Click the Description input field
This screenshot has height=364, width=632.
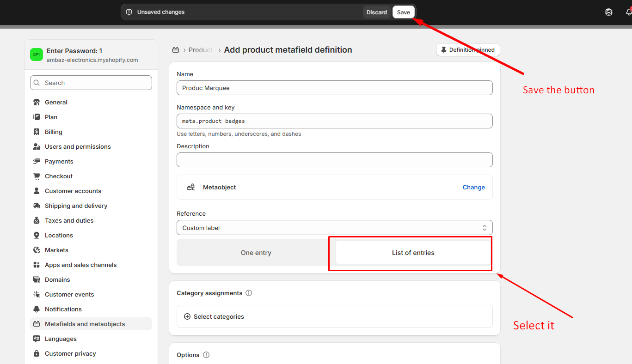click(x=334, y=160)
